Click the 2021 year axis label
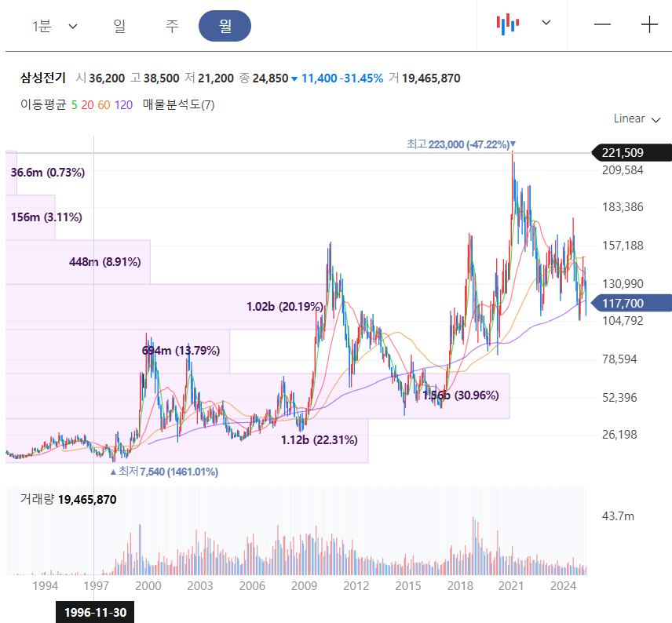This screenshot has height=623, width=672. click(511, 585)
